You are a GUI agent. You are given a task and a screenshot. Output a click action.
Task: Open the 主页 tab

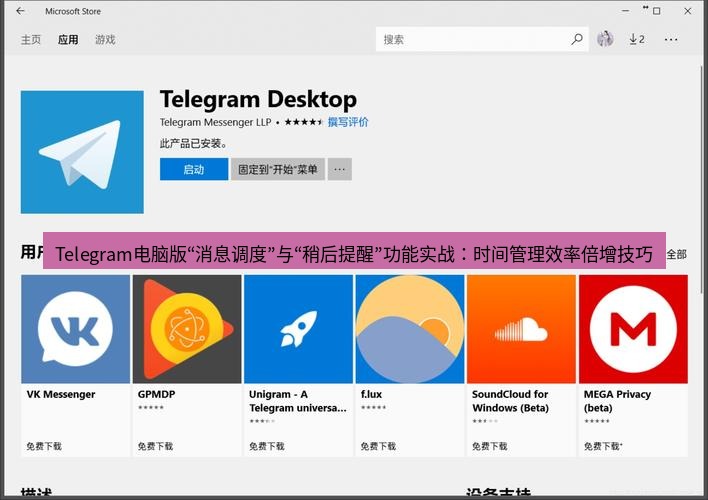point(31,40)
